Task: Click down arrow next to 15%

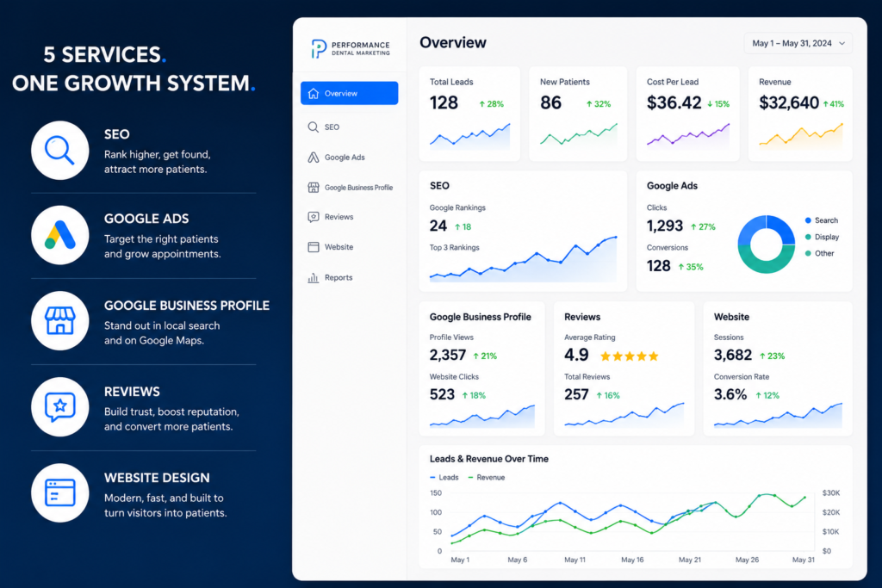Action: 710,104
